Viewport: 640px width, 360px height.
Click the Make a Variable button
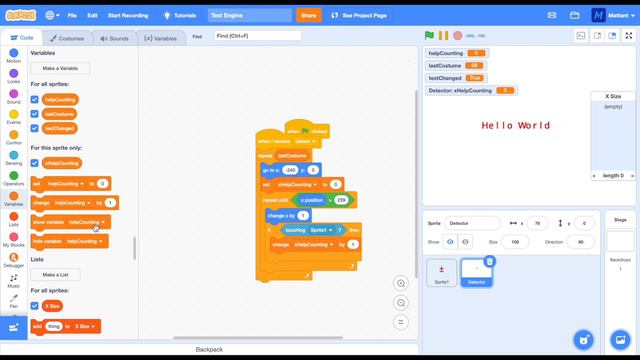60,68
